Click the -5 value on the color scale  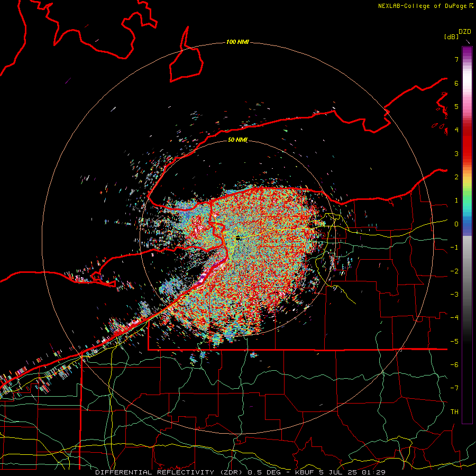[x=454, y=342]
